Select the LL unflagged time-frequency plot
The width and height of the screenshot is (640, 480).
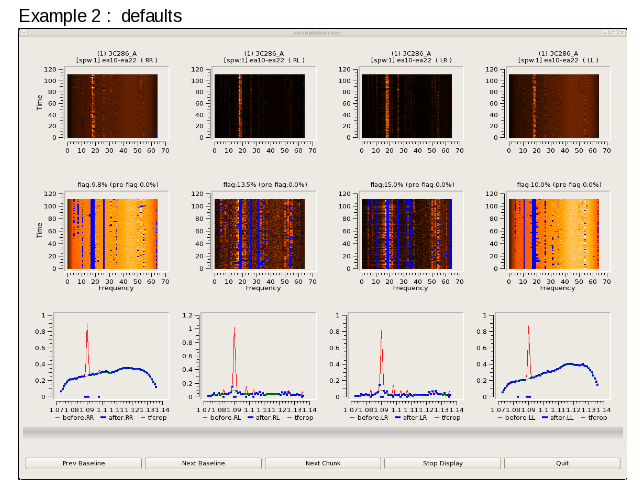554,106
